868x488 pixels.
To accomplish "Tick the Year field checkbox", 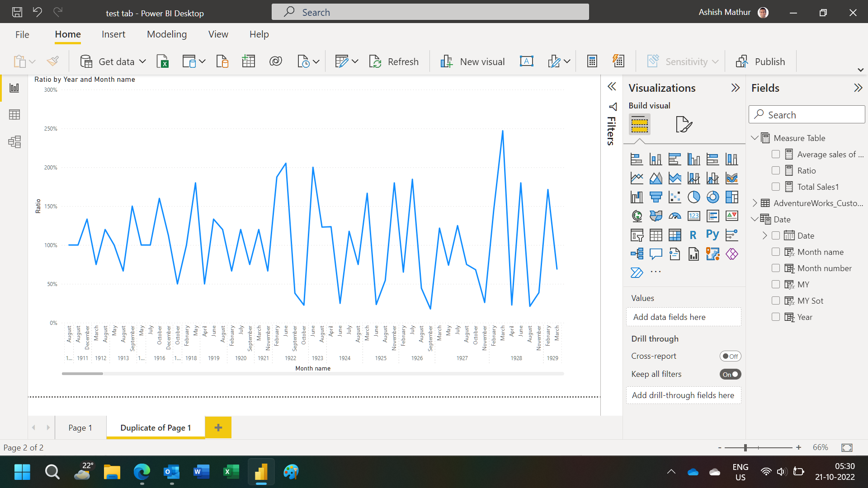I will pos(776,317).
